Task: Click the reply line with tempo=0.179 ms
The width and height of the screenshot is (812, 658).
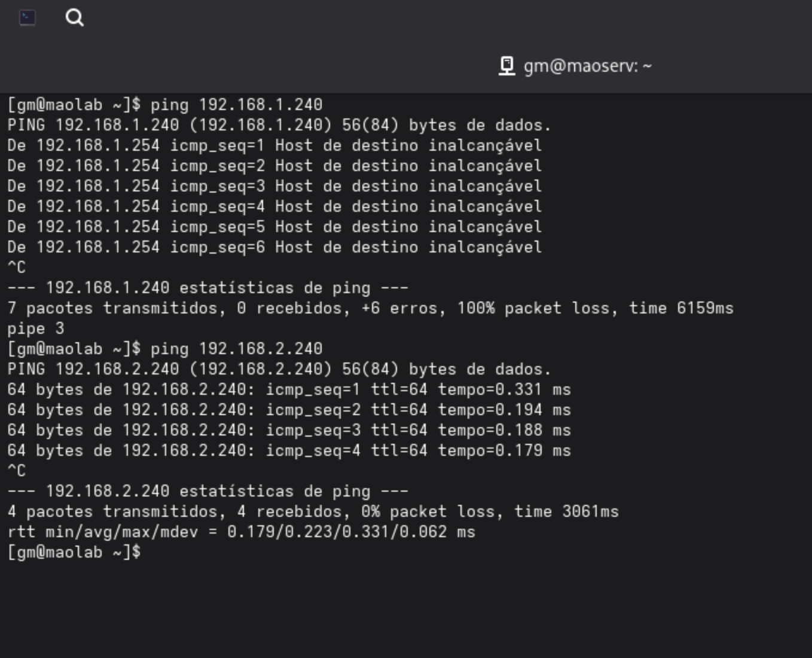Action: [x=288, y=450]
